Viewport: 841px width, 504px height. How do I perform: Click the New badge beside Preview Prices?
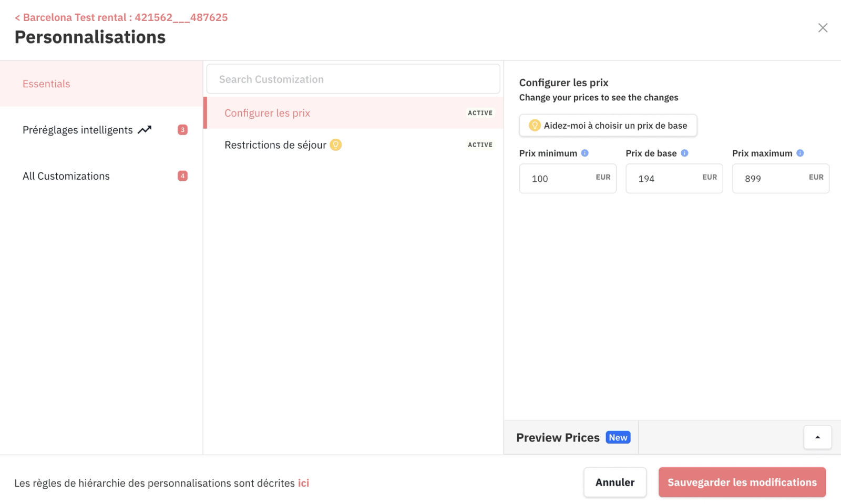tap(618, 437)
